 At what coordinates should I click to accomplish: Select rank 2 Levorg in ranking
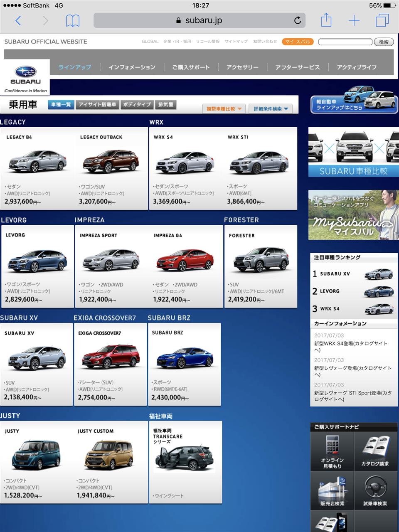click(x=353, y=291)
